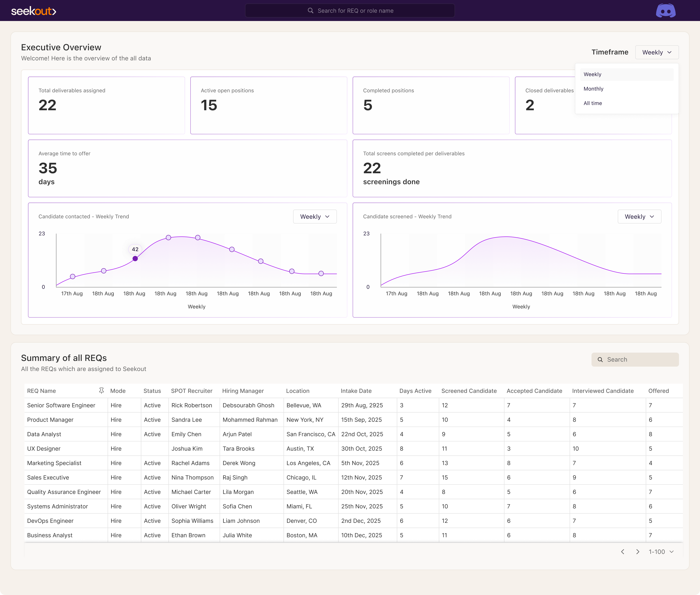Sort by Location column header
700x595 pixels.
(x=297, y=391)
